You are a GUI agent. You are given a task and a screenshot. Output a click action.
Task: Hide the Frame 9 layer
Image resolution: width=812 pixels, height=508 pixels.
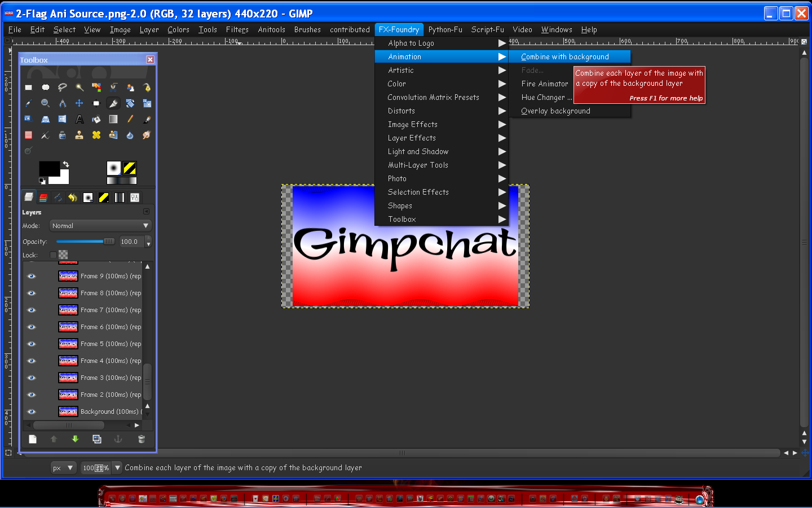[x=32, y=276]
